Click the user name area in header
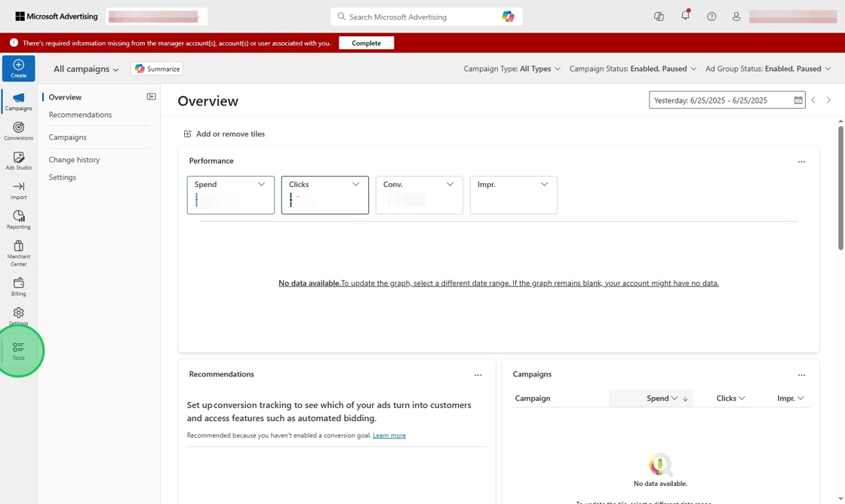Viewport: 845px width, 504px height. (x=793, y=17)
